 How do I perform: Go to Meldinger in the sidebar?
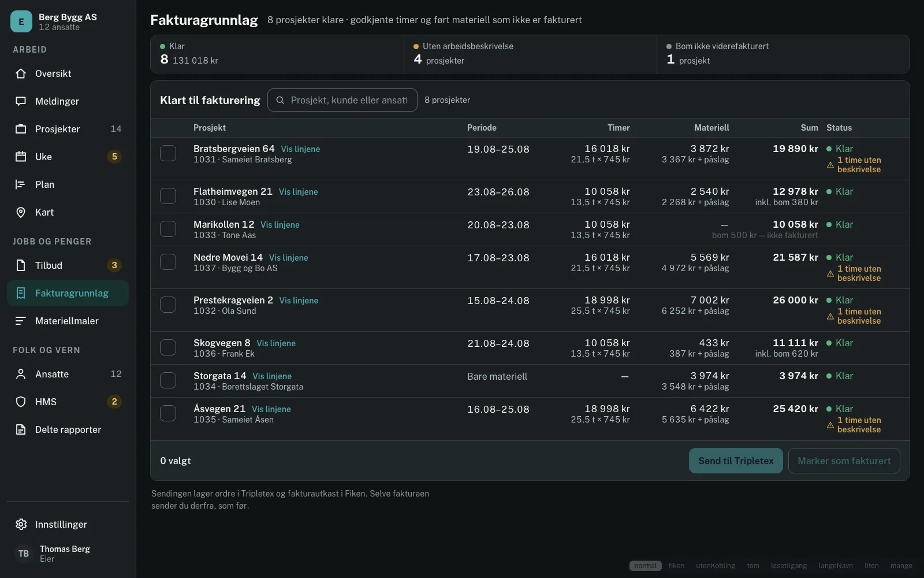click(68, 101)
